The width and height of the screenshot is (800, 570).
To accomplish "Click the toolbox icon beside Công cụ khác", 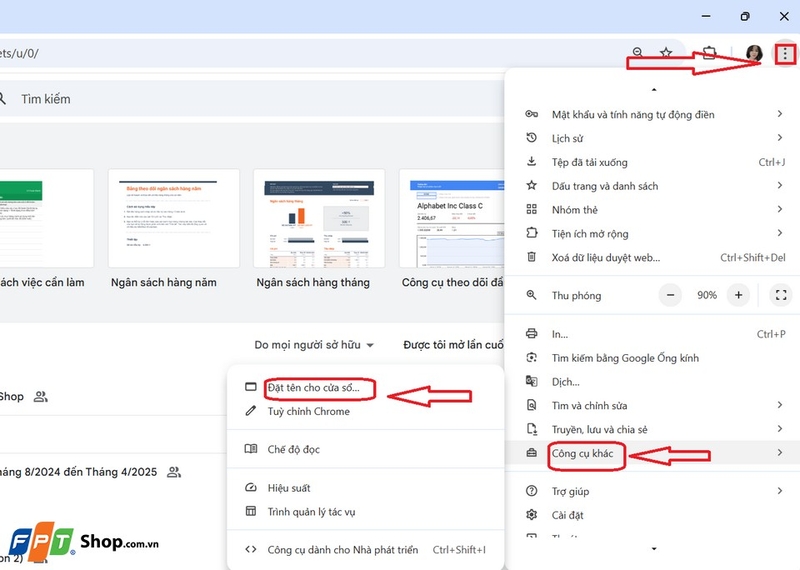I will (532, 453).
